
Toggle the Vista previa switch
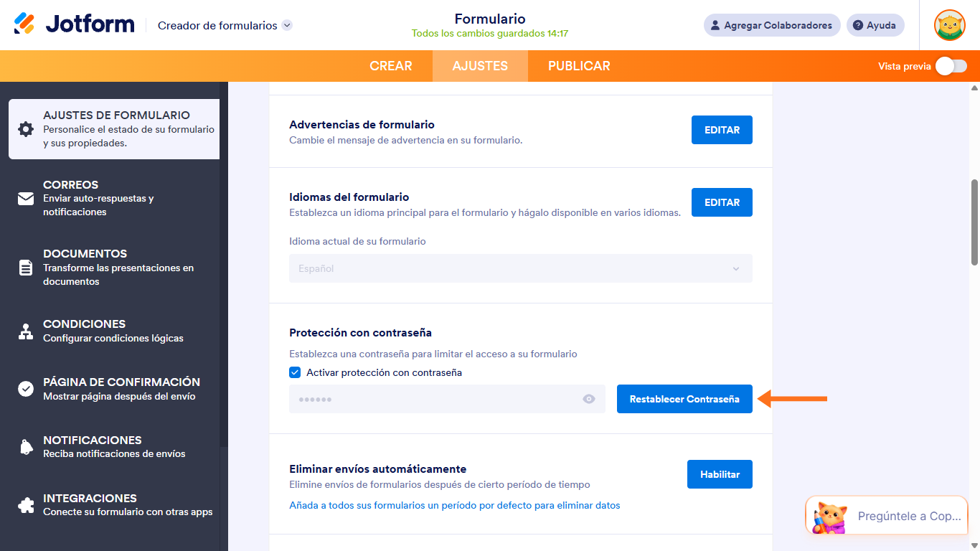pos(951,65)
